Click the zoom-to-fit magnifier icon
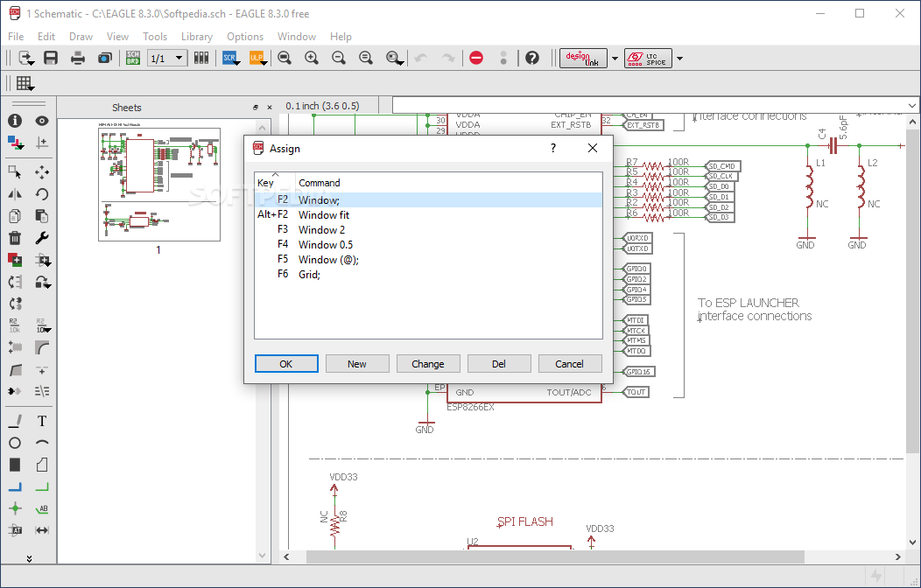The height and width of the screenshot is (588, 921). pyautogui.click(x=285, y=58)
